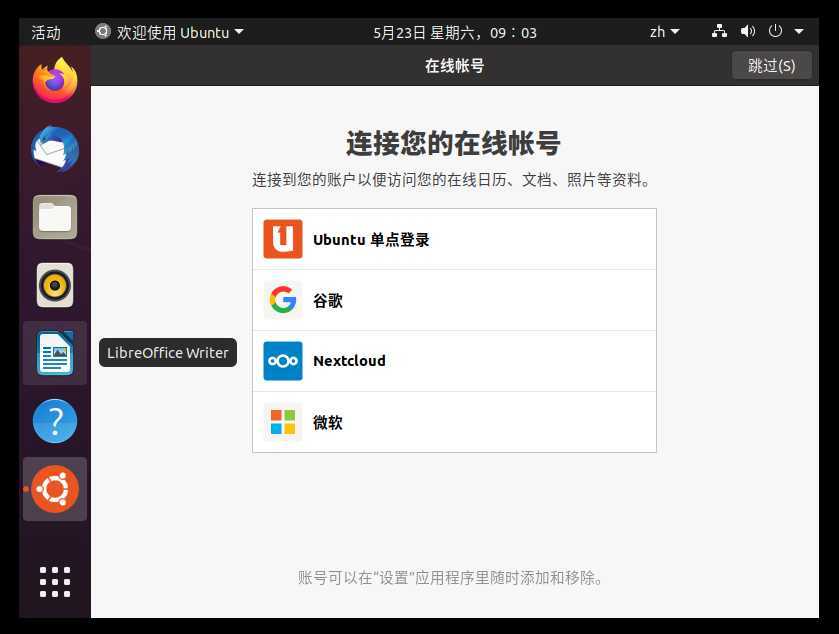Image resolution: width=839 pixels, height=634 pixels.
Task: Click the power icon in top bar
Action: [775, 32]
